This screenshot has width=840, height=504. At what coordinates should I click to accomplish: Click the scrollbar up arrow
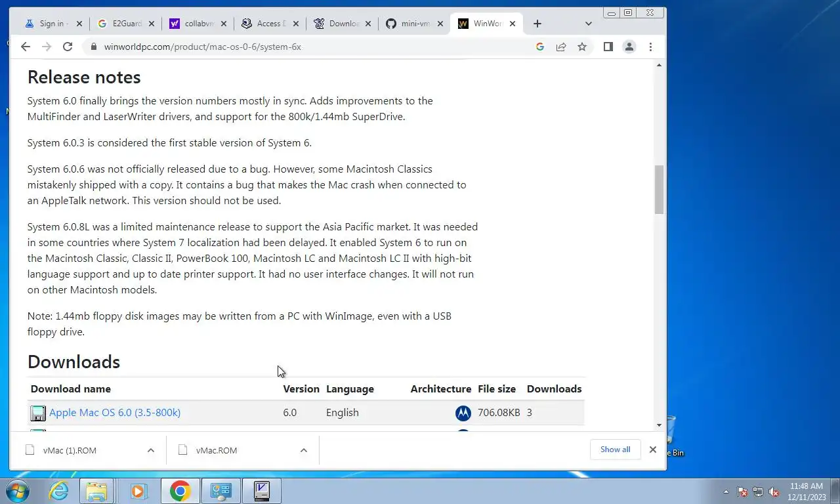[660, 64]
